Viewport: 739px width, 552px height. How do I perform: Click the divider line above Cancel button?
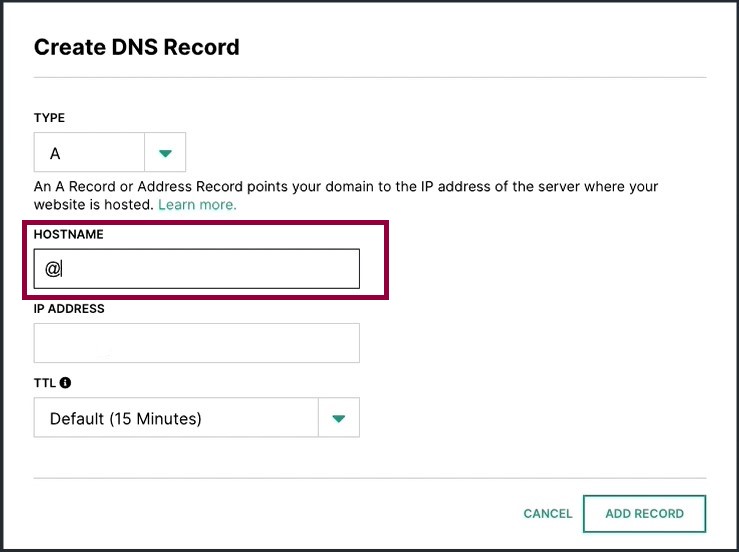[370, 478]
